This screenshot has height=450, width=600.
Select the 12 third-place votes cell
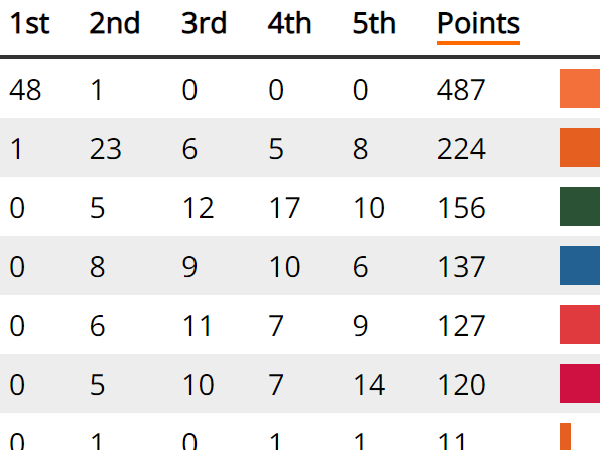pos(197,208)
